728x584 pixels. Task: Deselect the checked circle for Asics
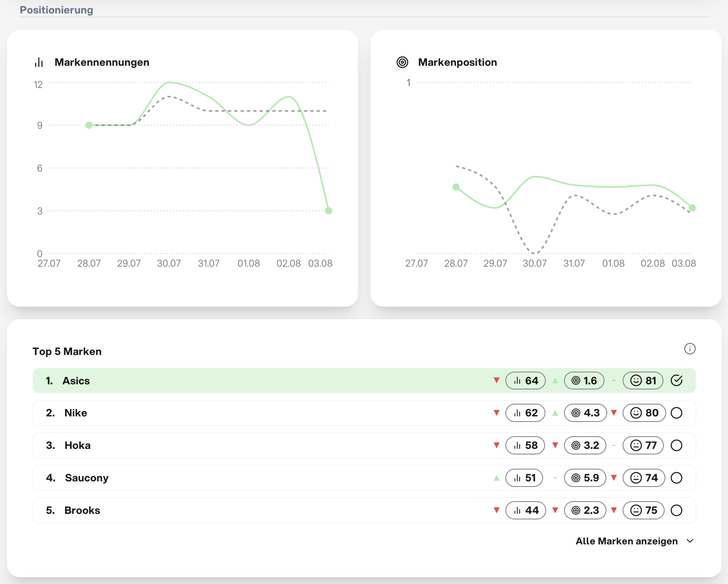pos(677,381)
